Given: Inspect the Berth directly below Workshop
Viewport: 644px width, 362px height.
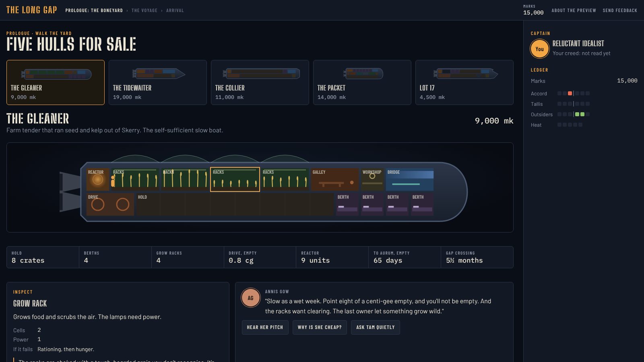Looking at the screenshot, I should tap(372, 204).
